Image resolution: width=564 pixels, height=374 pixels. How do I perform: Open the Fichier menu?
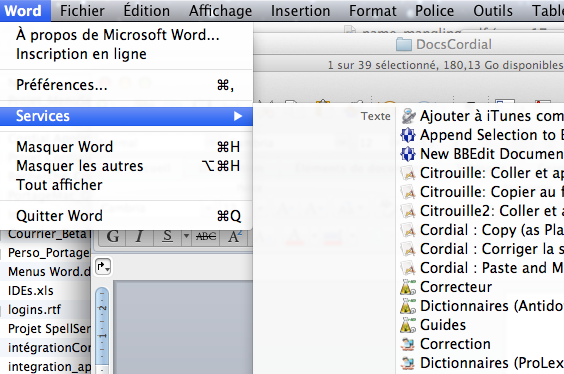82,11
